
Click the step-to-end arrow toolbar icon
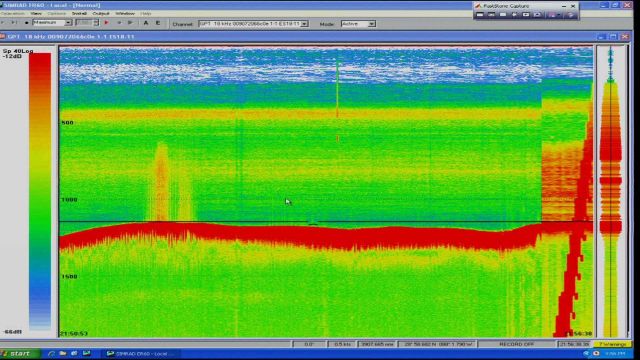pyautogui.click(x=14, y=22)
